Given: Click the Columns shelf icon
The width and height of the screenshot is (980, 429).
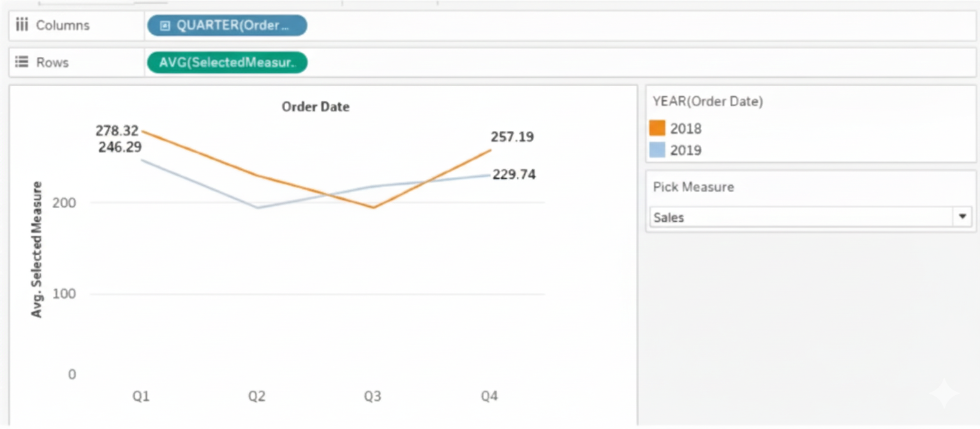Looking at the screenshot, I should click(22, 26).
